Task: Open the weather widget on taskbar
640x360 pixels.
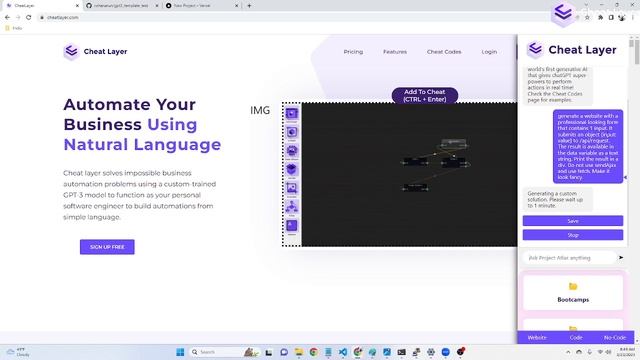Action: pos(18,352)
